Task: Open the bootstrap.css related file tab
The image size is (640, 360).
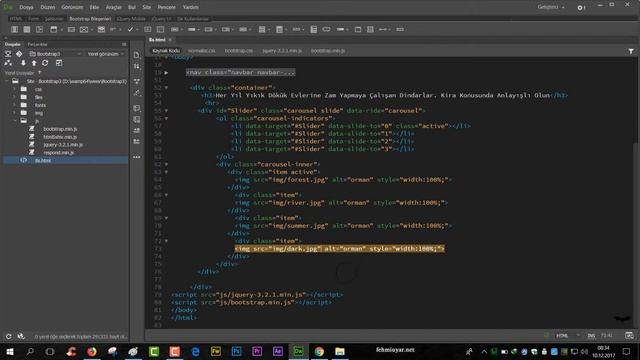Action: (239, 51)
